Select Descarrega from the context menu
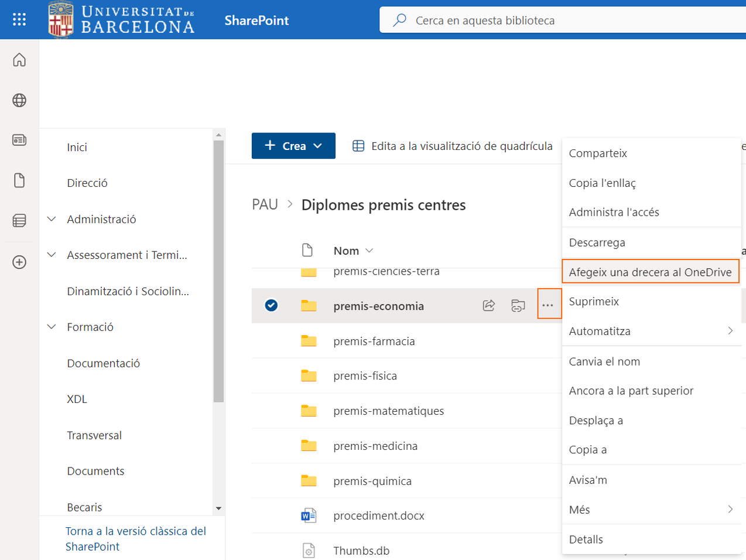The image size is (746, 560). point(597,243)
